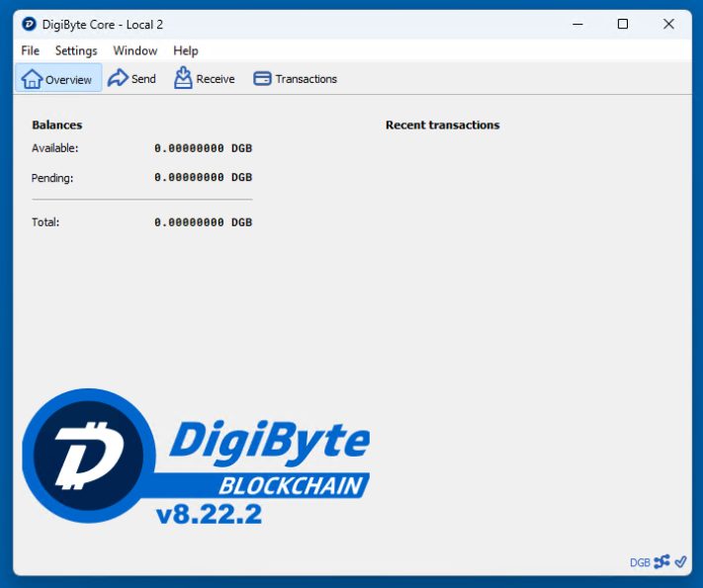Click the DGB unit selector in status bar

640,562
